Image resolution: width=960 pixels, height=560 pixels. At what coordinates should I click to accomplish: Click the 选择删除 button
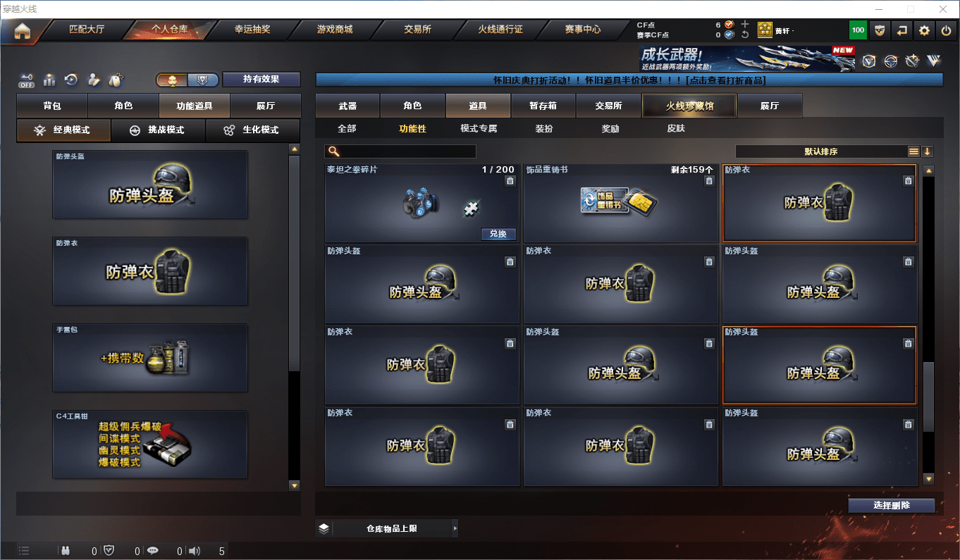click(892, 506)
